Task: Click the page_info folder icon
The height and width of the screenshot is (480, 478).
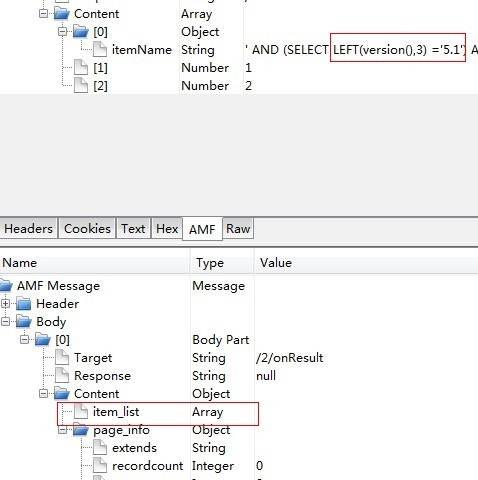Action: [x=81, y=430]
